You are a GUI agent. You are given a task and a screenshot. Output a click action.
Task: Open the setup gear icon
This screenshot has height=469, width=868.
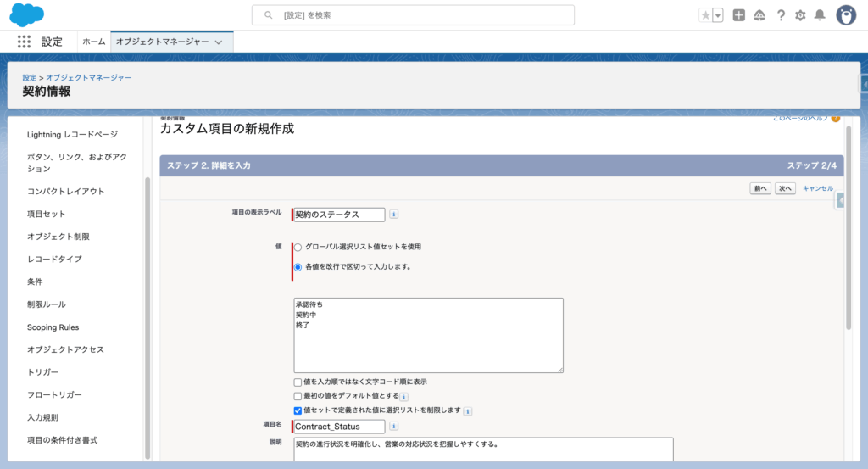click(x=800, y=15)
